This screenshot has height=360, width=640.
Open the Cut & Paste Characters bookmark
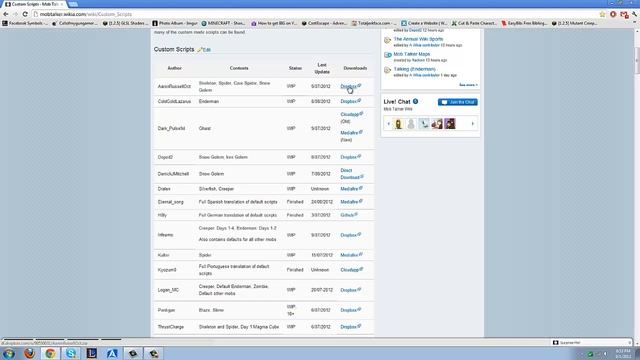pyautogui.click(x=474, y=23)
